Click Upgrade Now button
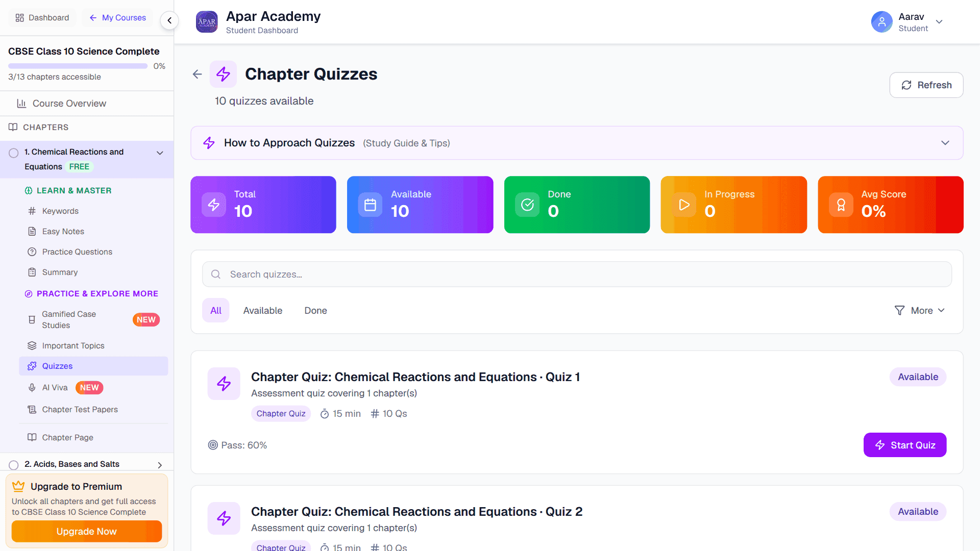The height and width of the screenshot is (551, 980). [x=87, y=531]
